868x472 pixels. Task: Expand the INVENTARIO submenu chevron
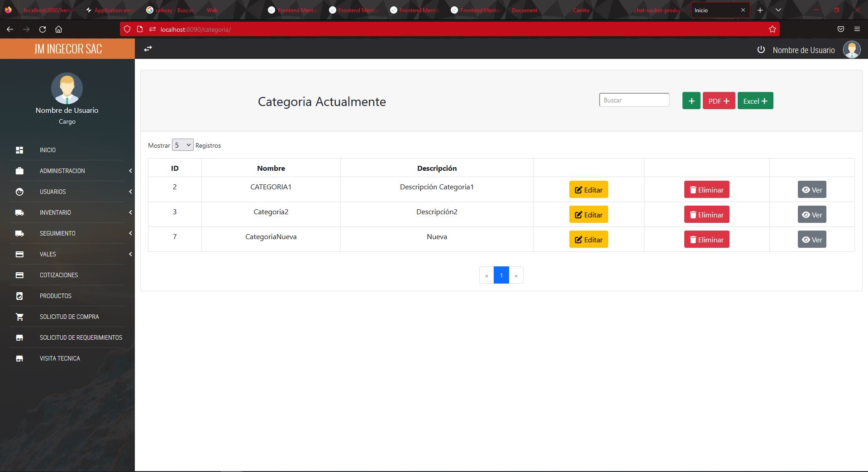click(x=130, y=212)
